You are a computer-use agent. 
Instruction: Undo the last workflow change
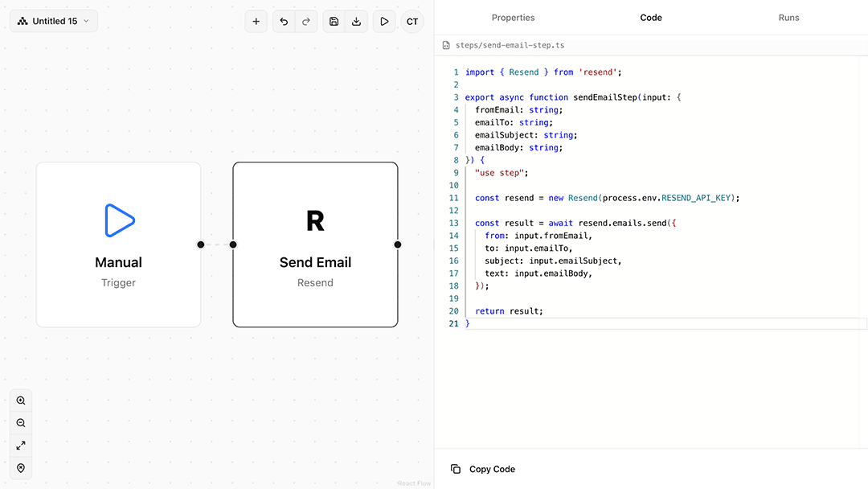[284, 22]
